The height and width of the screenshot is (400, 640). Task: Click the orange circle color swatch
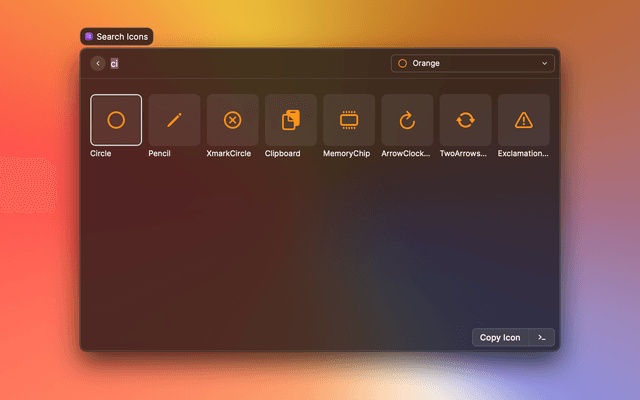click(x=402, y=63)
